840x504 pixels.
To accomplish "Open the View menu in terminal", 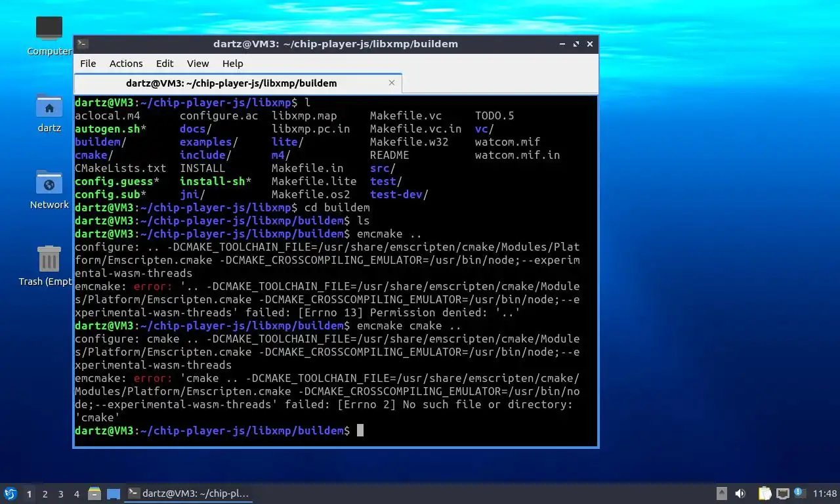I will tap(198, 64).
